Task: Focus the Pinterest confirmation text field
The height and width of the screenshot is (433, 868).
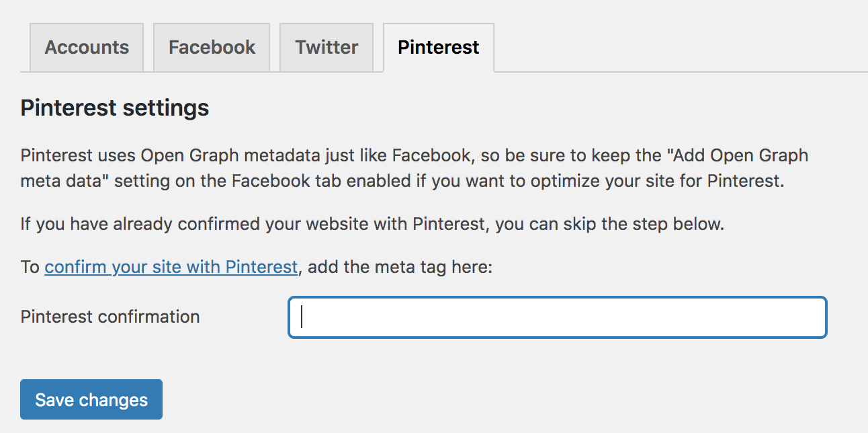Action: tap(557, 317)
